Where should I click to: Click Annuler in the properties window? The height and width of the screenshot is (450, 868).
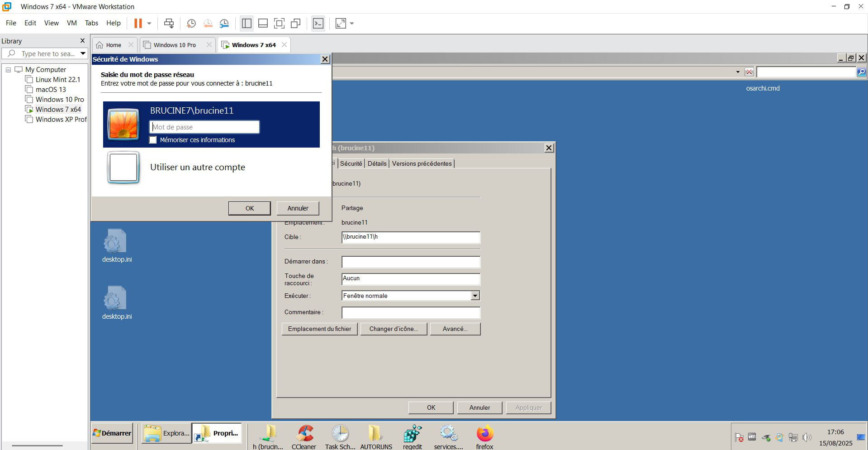pyautogui.click(x=479, y=407)
